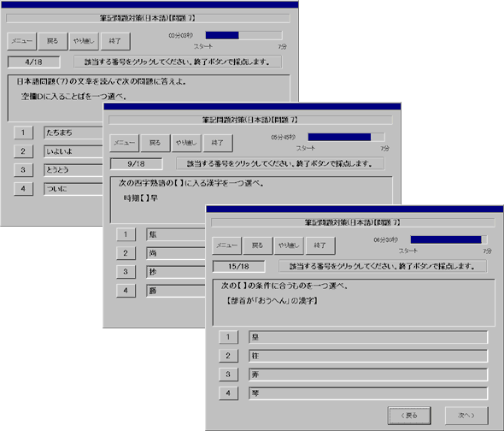Click the timer progress bar in the 9/18 window
The width and height of the screenshot is (504, 431).
tap(346, 138)
